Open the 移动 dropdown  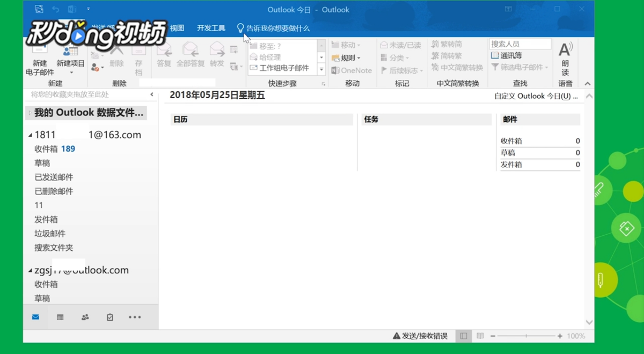346,45
